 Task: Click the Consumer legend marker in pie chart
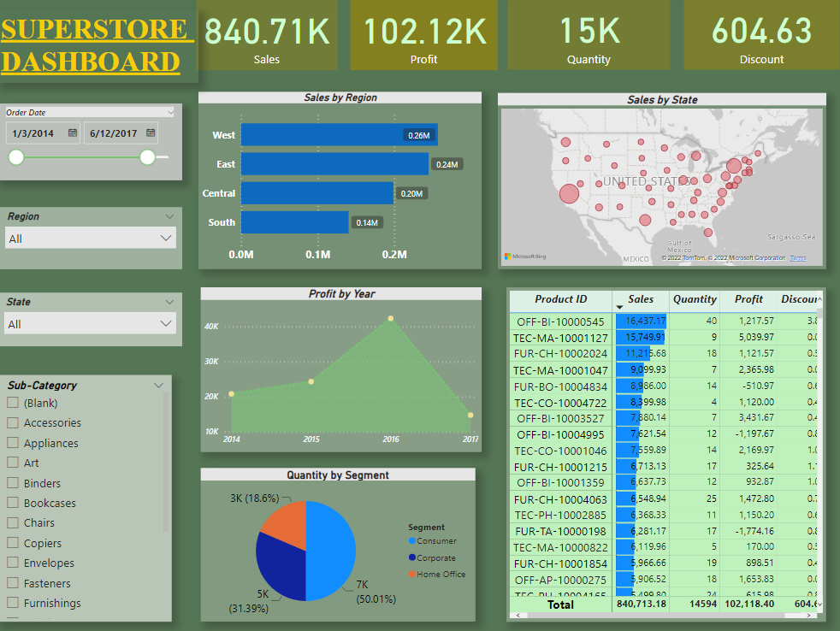pos(412,541)
